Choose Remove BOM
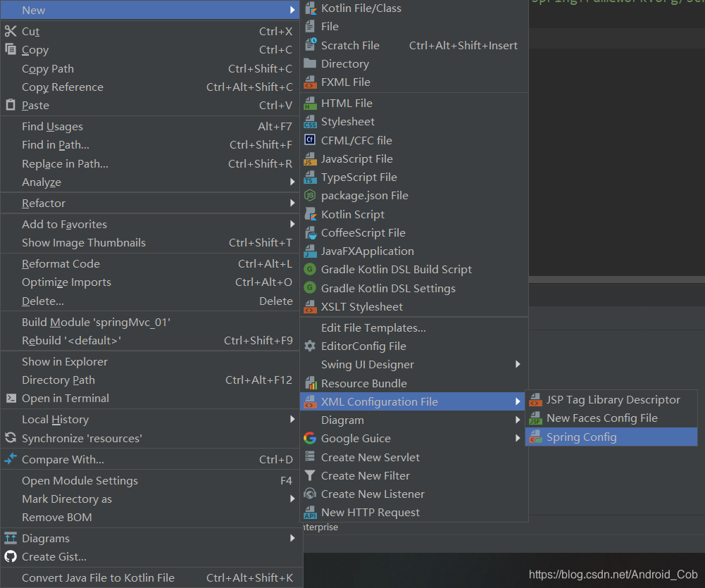The width and height of the screenshot is (705, 588). click(150, 517)
